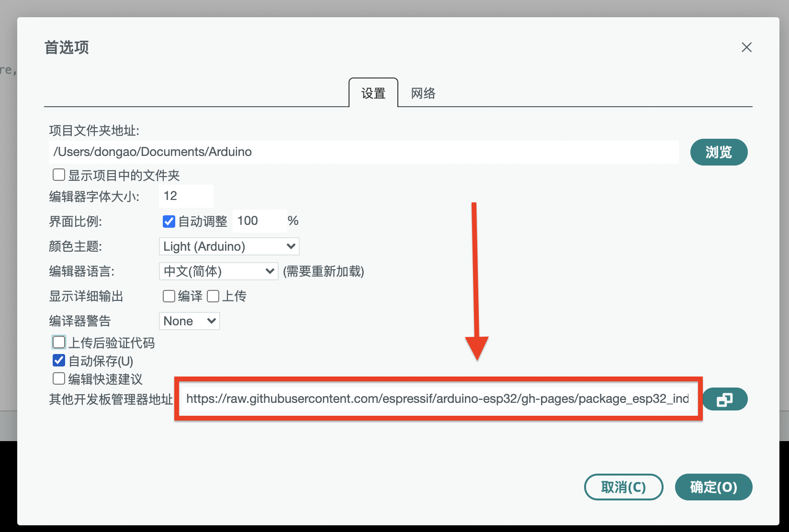
Task: Click the 显示详细输出 label
Action: pos(86,296)
